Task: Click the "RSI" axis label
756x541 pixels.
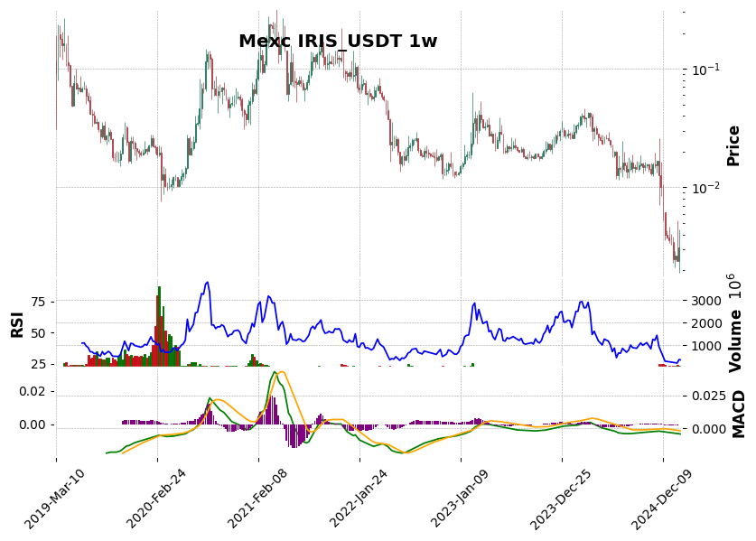Action: point(16,324)
